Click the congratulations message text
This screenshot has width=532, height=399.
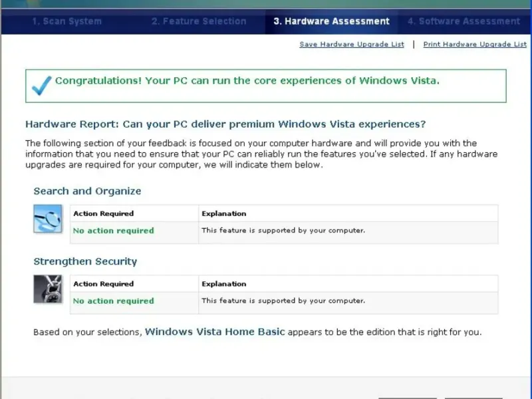pos(247,80)
